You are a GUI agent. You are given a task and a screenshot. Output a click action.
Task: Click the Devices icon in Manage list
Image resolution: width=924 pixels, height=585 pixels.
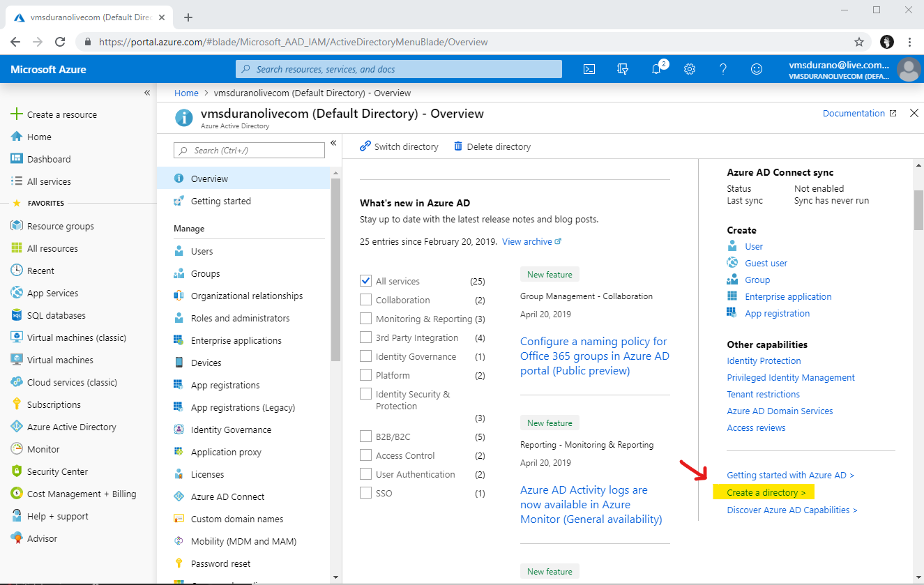(179, 363)
